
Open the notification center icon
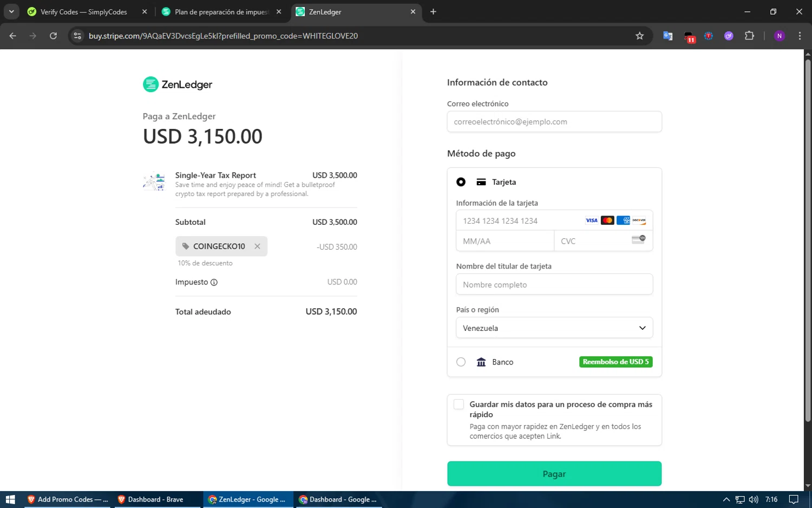794,499
